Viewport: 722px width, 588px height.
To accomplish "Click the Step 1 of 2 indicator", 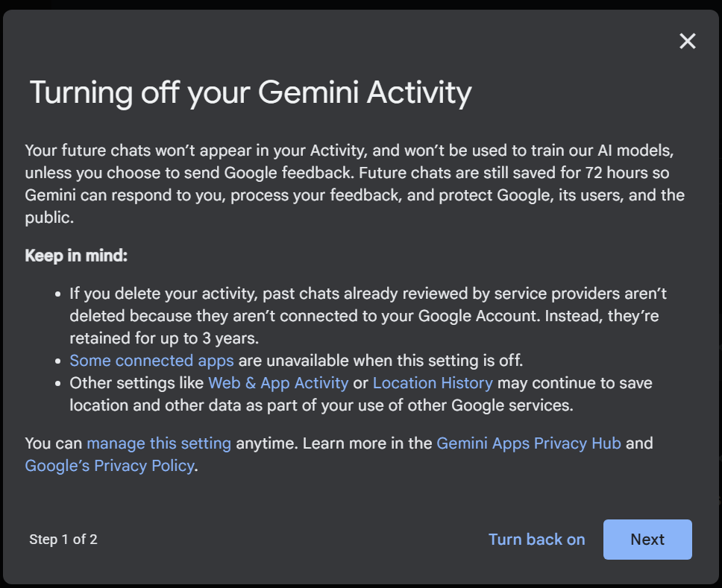I will [63, 540].
